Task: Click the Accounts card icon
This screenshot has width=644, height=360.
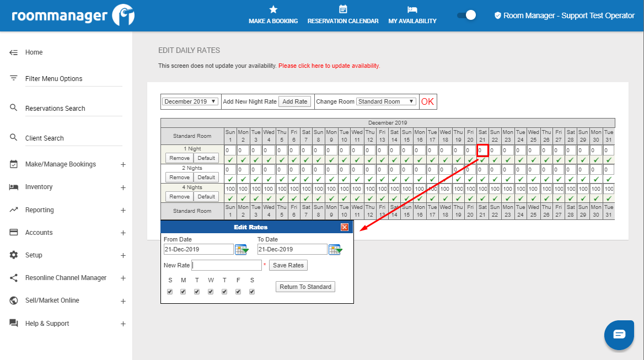Action: coord(14,232)
